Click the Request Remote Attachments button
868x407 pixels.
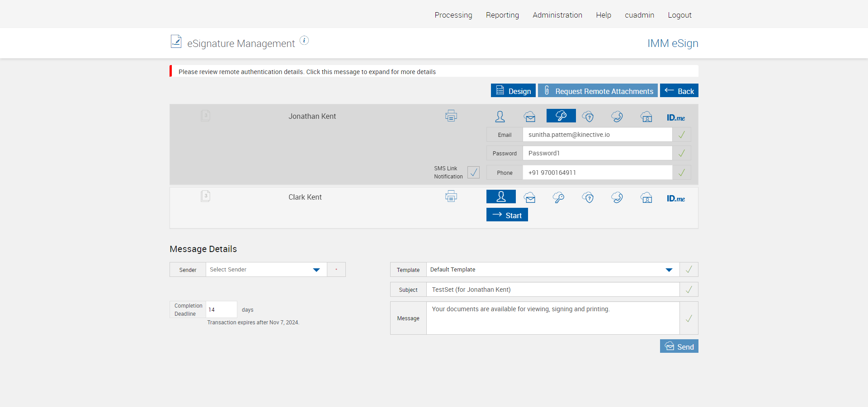point(598,91)
